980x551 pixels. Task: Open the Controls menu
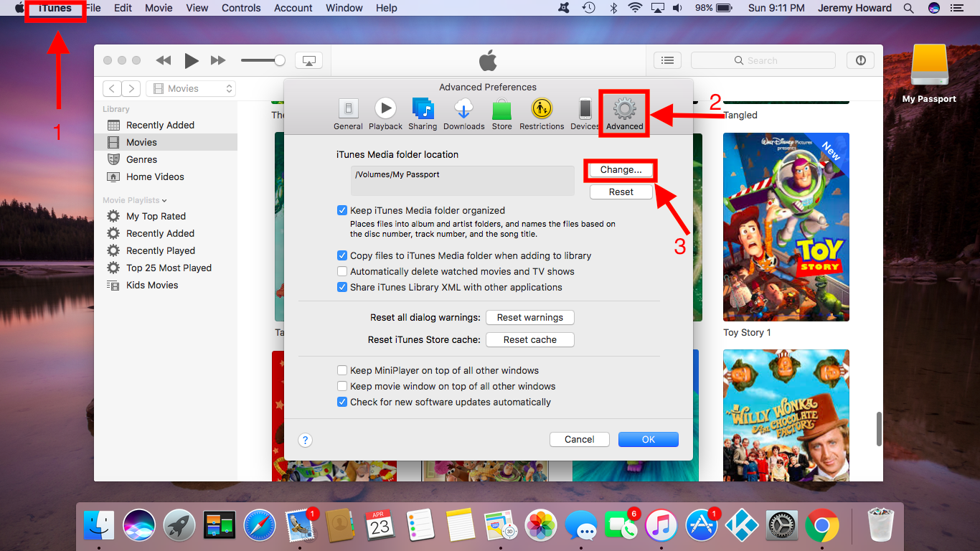240,8
